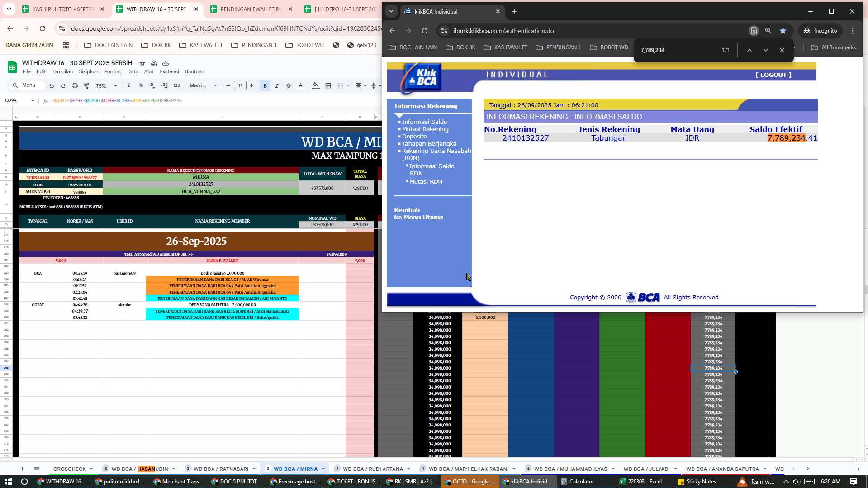The image size is (868, 488).
Task: Open the font family dropdown Merri...
Action: coord(203,85)
